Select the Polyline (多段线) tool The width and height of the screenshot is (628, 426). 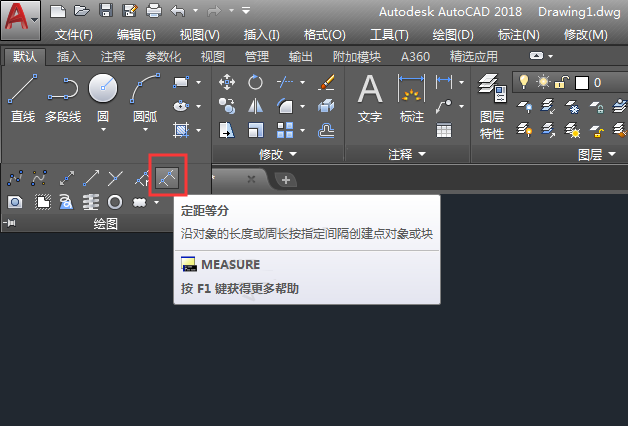63,97
